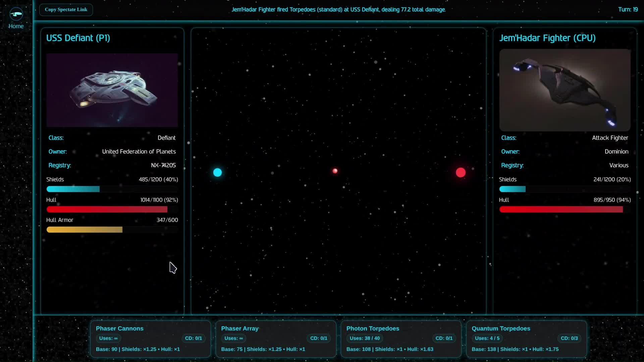
Task: Click the 'Base: 90' damage stats line
Action: (138, 349)
